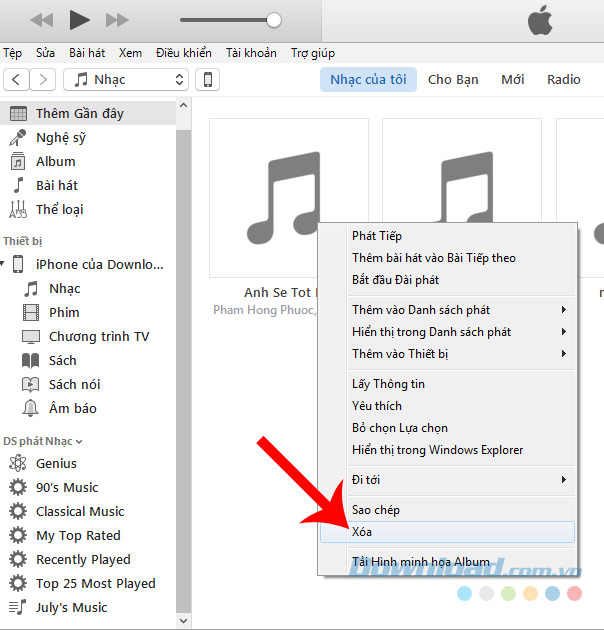Open the My Top Rated playlist
Viewport: 604px width, 630px height.
(88, 536)
